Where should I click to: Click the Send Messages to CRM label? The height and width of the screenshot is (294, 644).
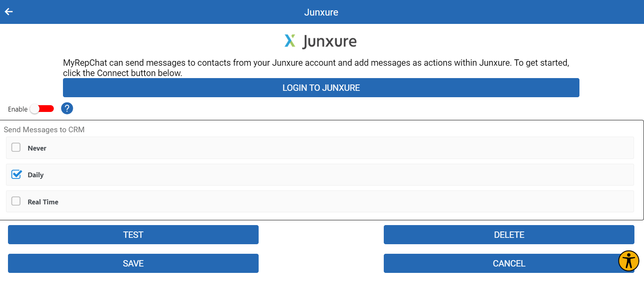(44, 129)
